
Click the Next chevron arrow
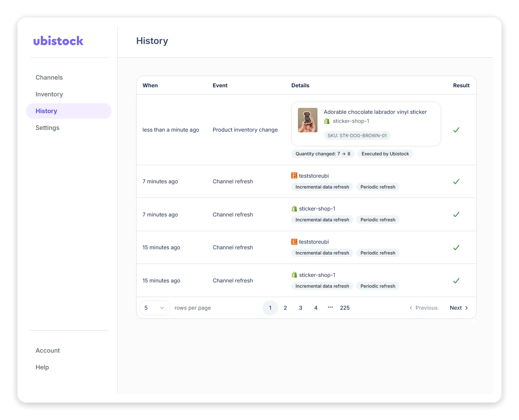466,308
